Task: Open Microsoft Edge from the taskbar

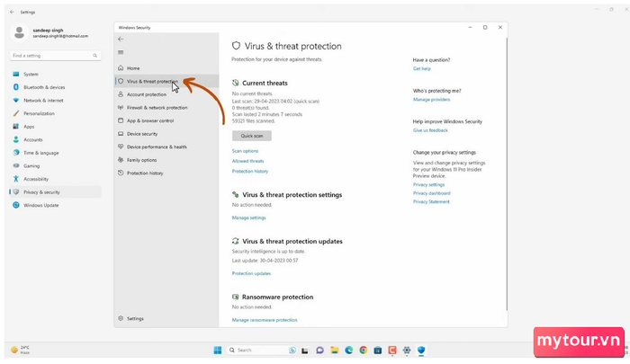Action: click(x=349, y=351)
